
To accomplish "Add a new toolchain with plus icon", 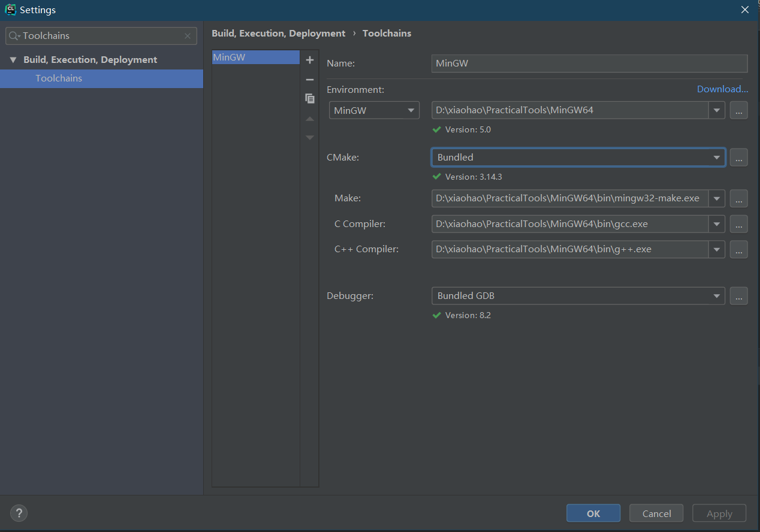I will point(309,60).
